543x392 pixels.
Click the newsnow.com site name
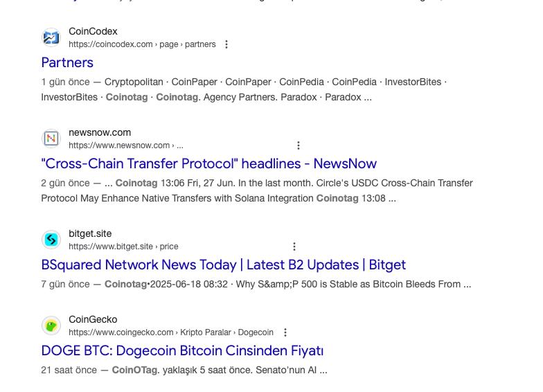coord(100,132)
